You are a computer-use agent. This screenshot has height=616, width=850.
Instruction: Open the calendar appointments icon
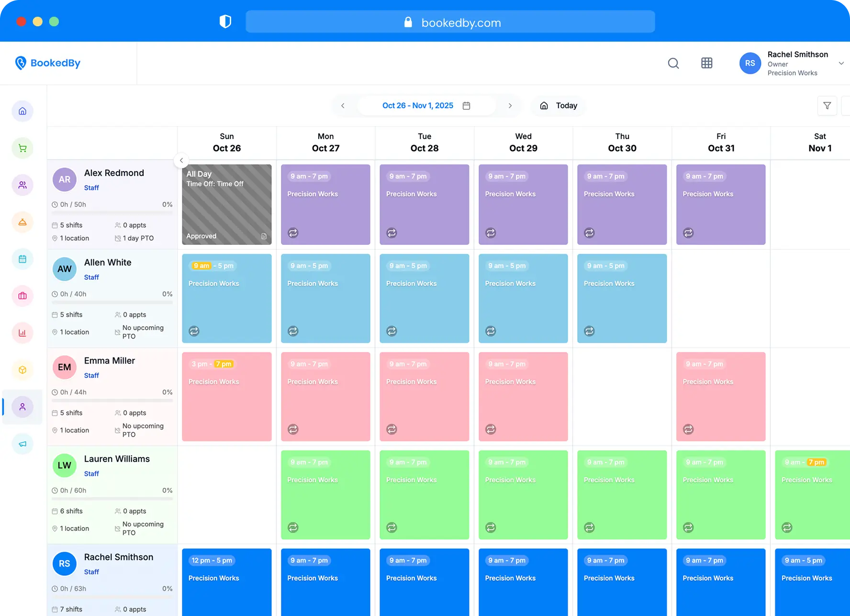click(22, 259)
